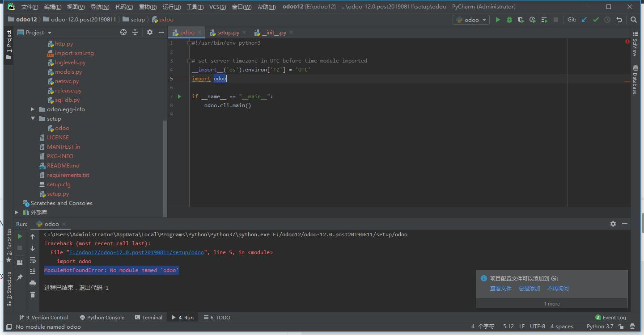This screenshot has width=644, height=335.
Task: Click the locate file target icon in Project panel
Action: pyautogui.click(x=123, y=32)
